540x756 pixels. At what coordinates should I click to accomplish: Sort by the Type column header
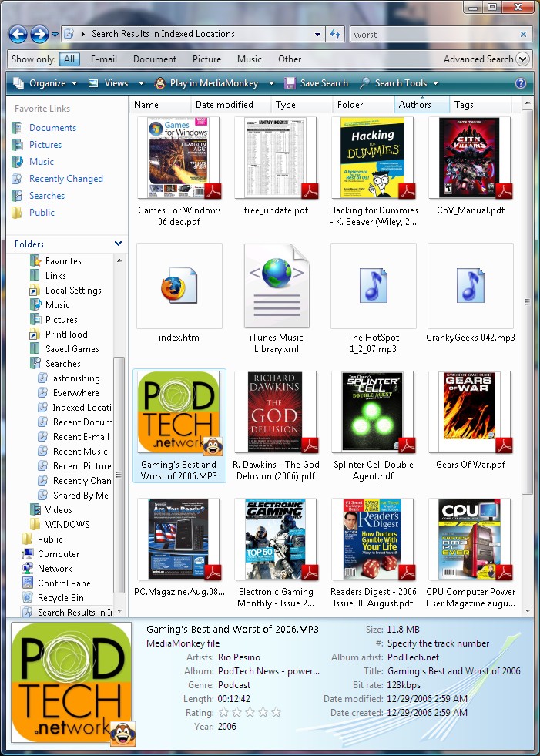(302, 105)
